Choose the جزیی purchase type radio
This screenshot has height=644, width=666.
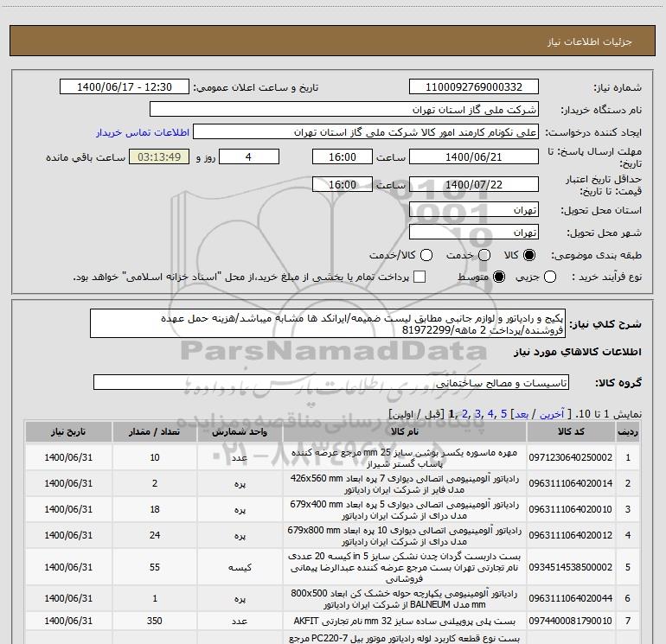[x=550, y=277]
